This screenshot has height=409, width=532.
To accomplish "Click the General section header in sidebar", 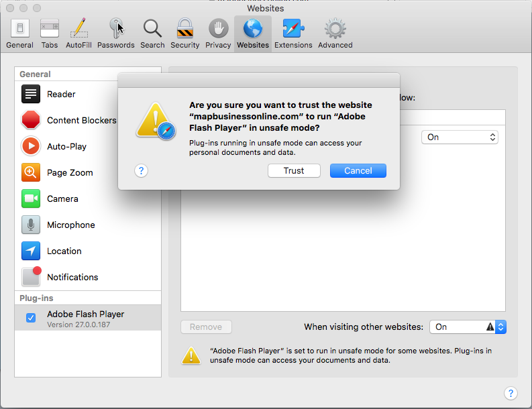I will [x=36, y=74].
